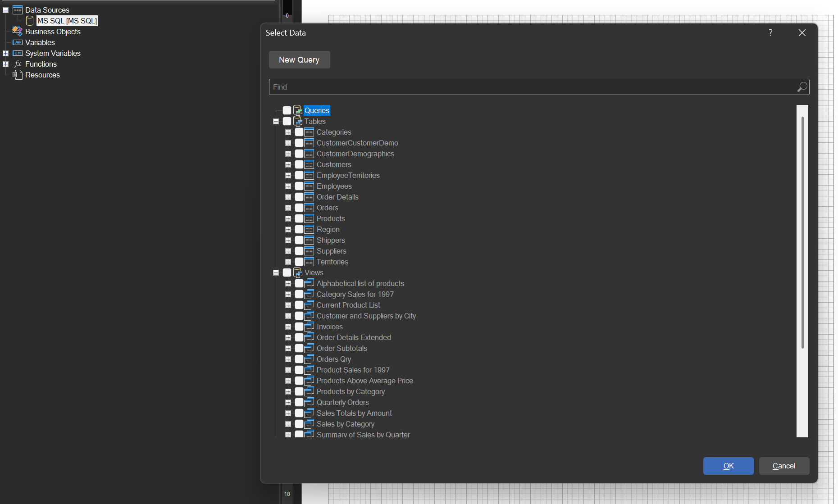Click the Variables icon in the sidebar
Image resolution: width=838 pixels, height=504 pixels.
[x=17, y=42]
